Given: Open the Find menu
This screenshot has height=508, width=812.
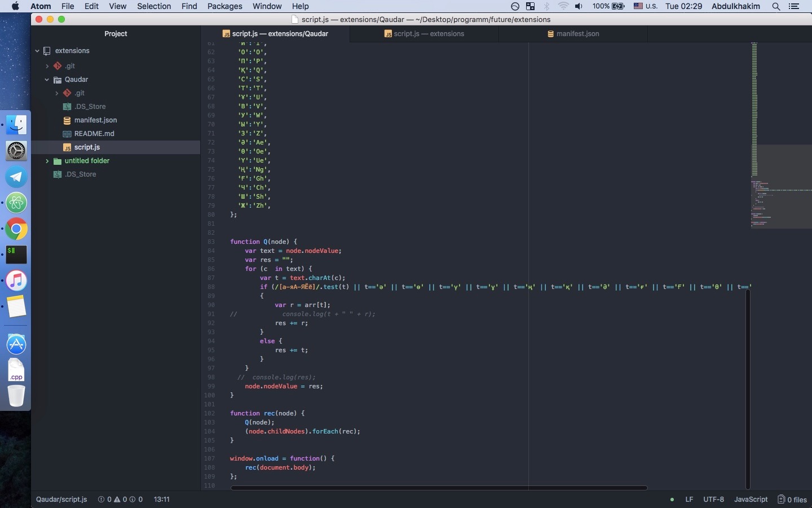Looking at the screenshot, I should [189, 6].
